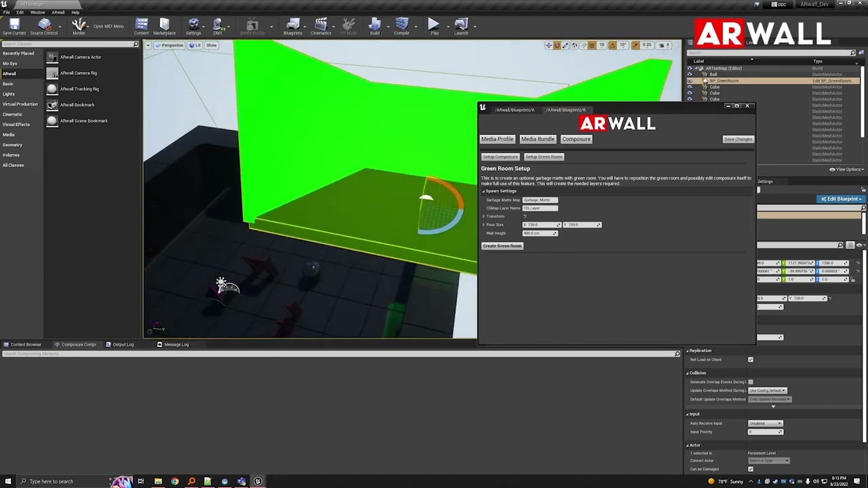Toggle viewport scale snapping icon
Viewport: 868px width, 488px height.
pos(635,45)
